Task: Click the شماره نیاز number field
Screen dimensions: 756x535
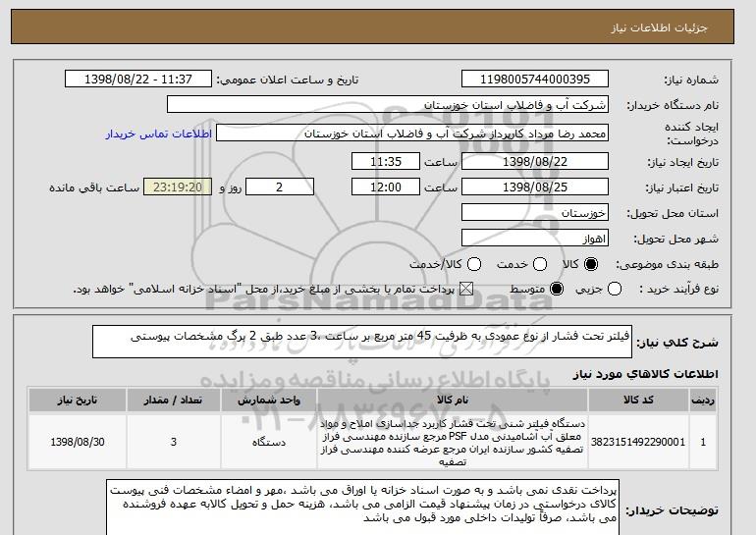Action: tap(535, 79)
